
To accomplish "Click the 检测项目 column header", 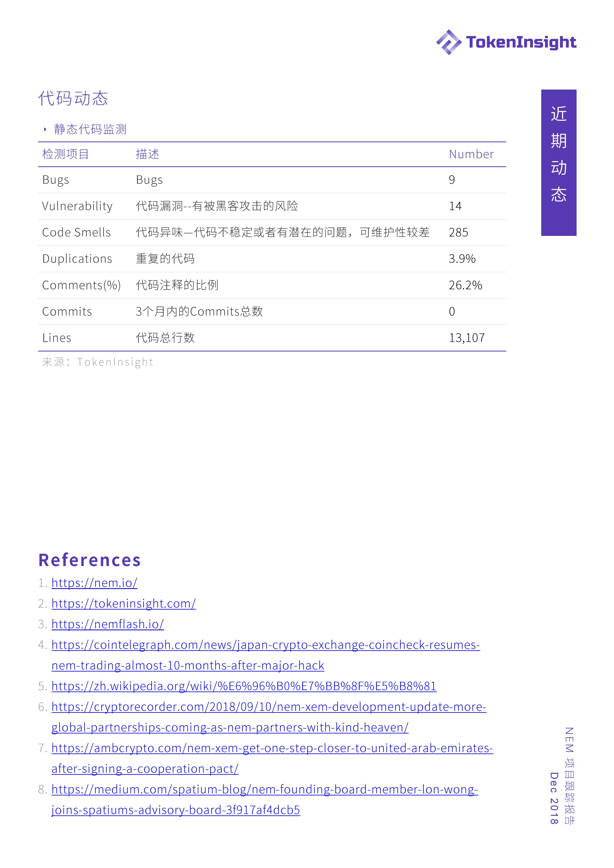I will coord(65,154).
